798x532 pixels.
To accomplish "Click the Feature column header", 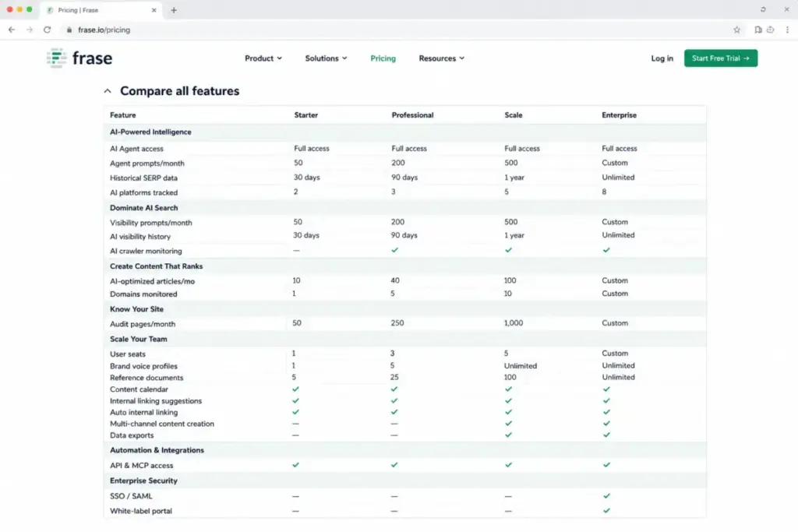I will pyautogui.click(x=122, y=115).
